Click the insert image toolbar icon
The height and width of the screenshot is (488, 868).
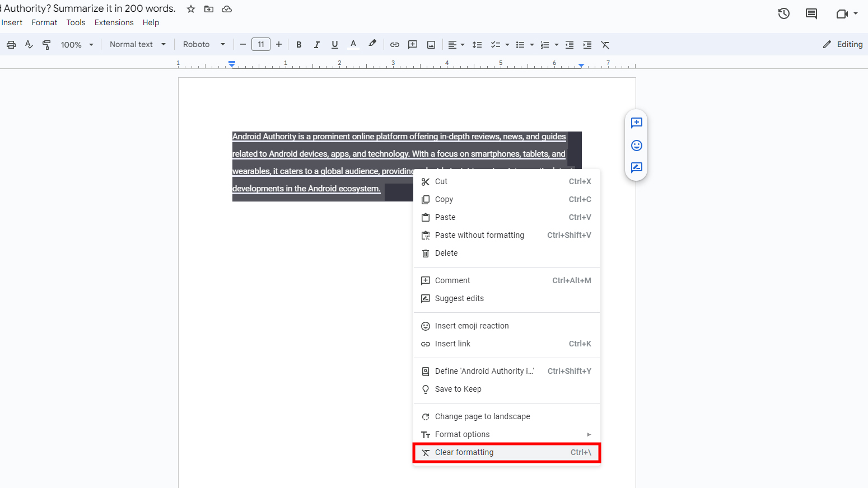click(x=431, y=45)
